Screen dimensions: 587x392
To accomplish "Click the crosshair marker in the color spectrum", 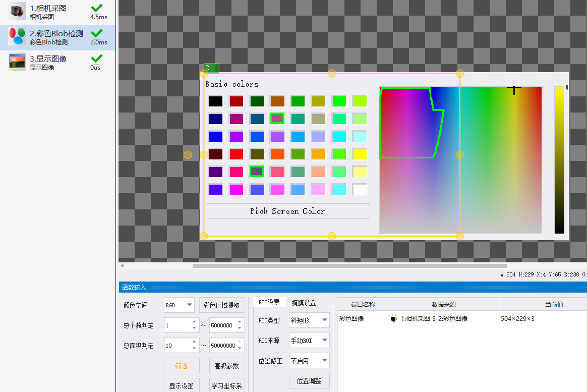I will (514, 89).
